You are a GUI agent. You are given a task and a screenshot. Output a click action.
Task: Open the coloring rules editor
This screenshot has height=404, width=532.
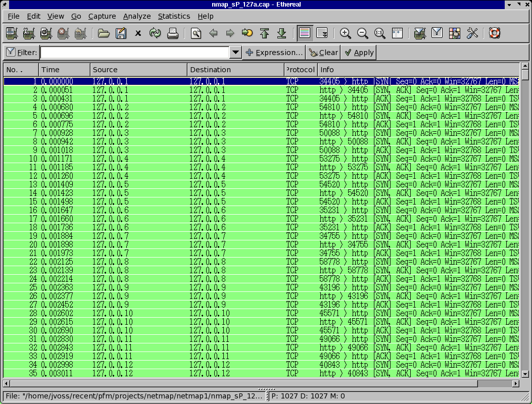454,33
